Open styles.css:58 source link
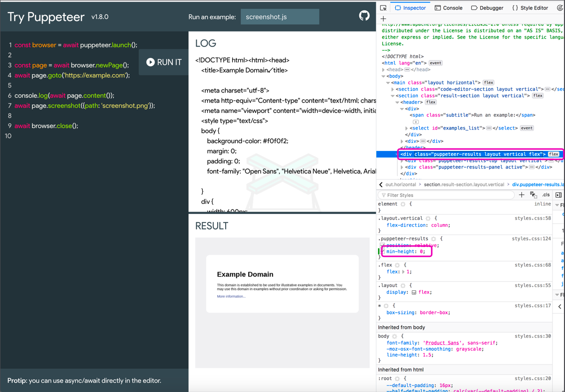Screen dimensions: 565x392 click(532, 218)
